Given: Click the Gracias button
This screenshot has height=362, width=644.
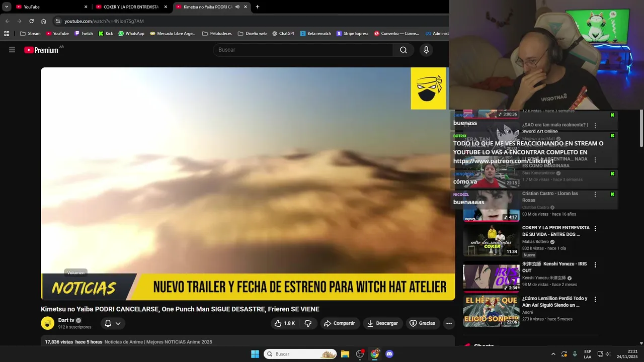Looking at the screenshot, I should point(423,323).
